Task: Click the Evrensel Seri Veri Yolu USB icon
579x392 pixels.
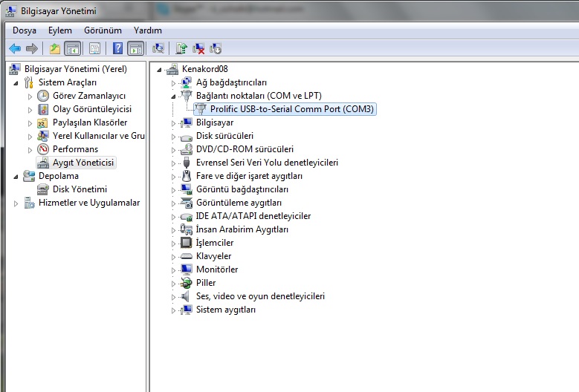Action: click(x=187, y=163)
